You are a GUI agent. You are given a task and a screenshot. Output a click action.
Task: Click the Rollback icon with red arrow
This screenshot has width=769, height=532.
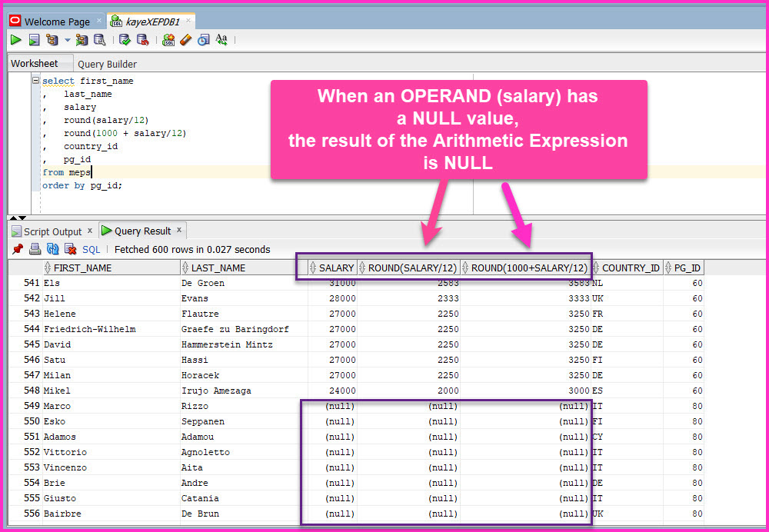[x=143, y=40]
